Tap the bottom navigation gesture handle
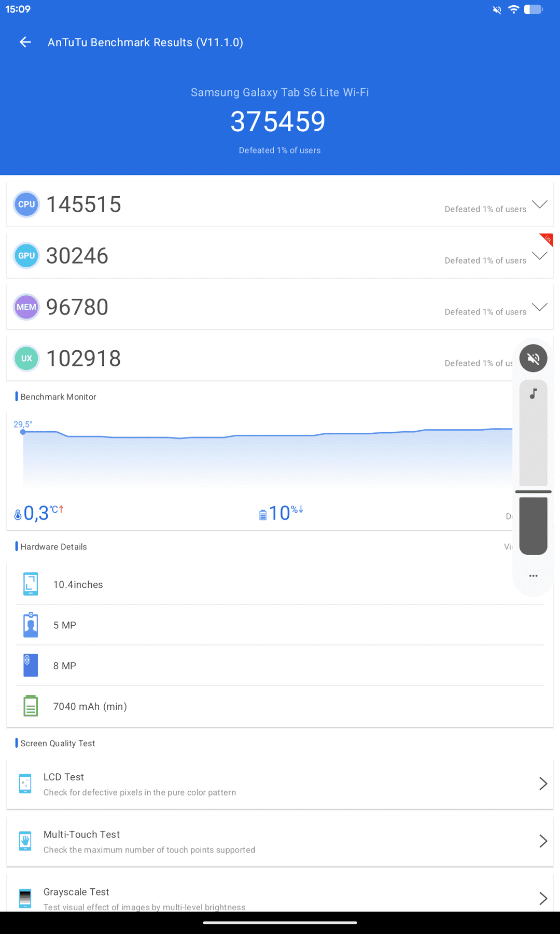This screenshot has height=934, width=560. (x=280, y=923)
